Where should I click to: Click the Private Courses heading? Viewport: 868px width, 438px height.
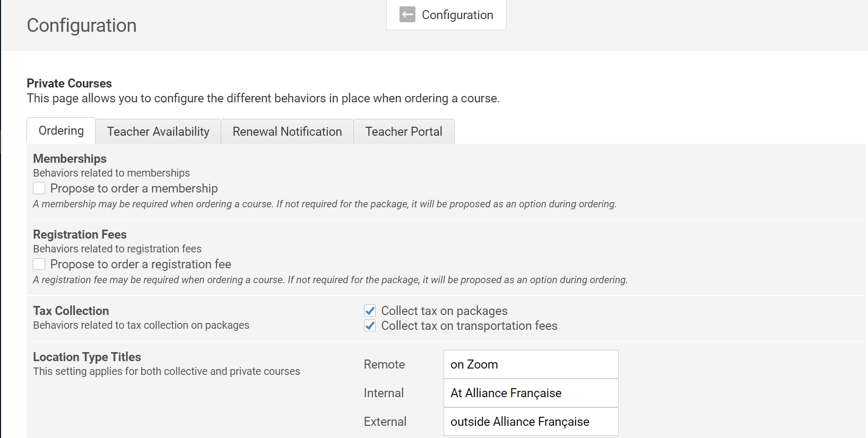70,83
